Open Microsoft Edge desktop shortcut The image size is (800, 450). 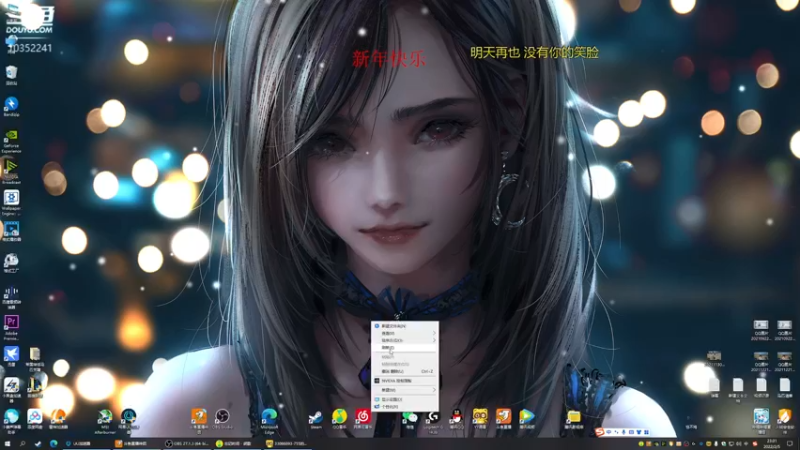coord(269,421)
